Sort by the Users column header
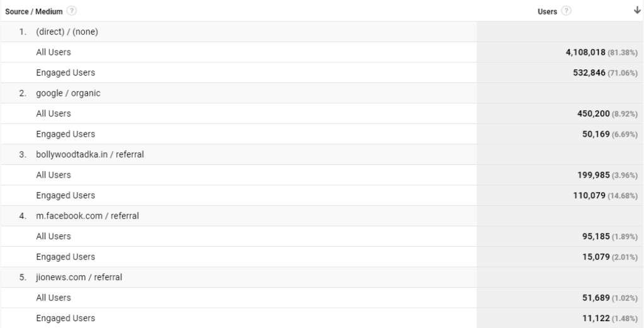The image size is (644, 328). (x=547, y=11)
